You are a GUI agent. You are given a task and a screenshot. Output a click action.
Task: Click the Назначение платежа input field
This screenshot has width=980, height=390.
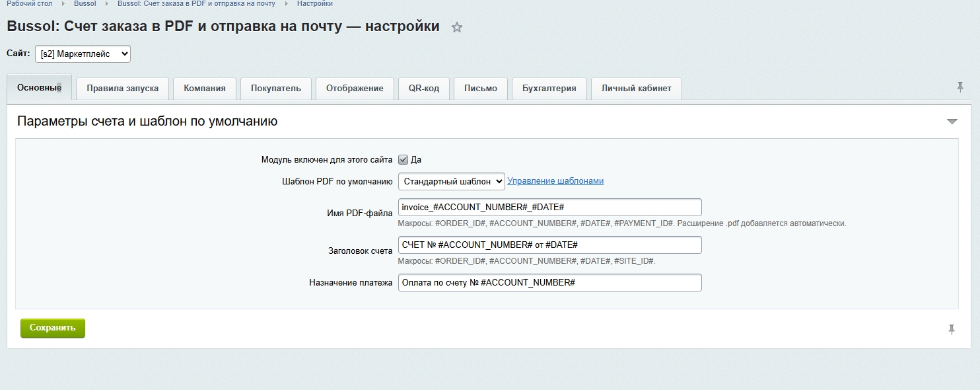550,283
